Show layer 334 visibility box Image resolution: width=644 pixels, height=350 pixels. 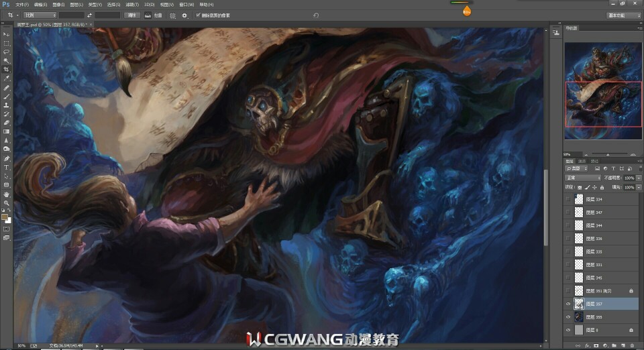click(568, 199)
